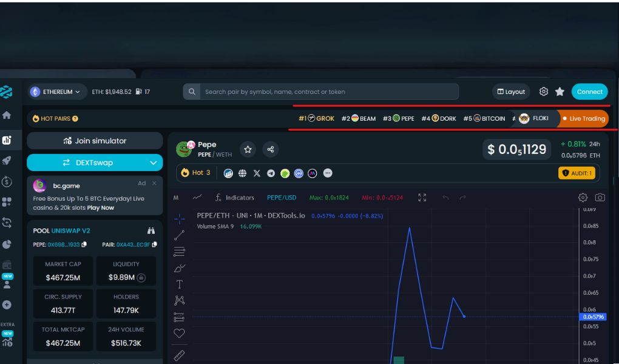
Task: Select the ruler measure tool
Action: (x=179, y=356)
